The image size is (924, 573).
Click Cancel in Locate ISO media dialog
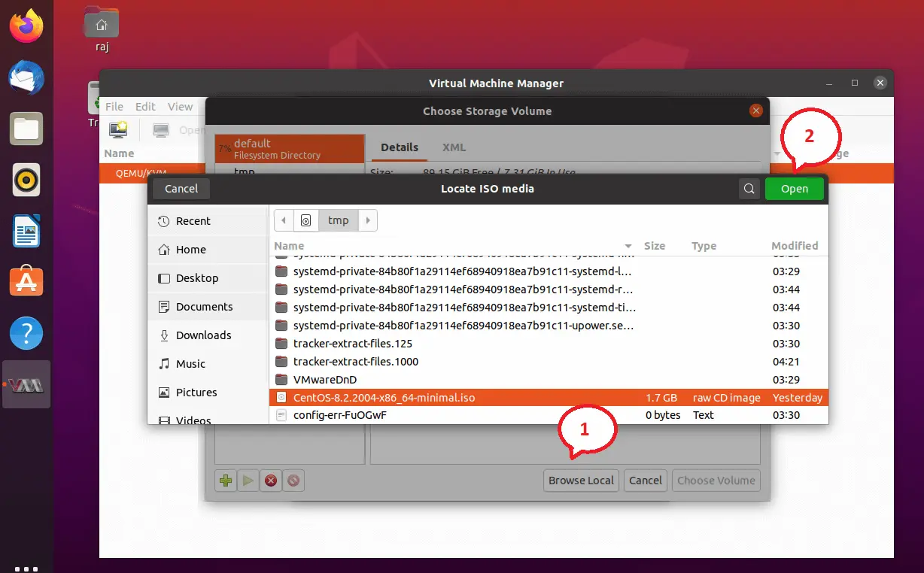[x=181, y=189]
